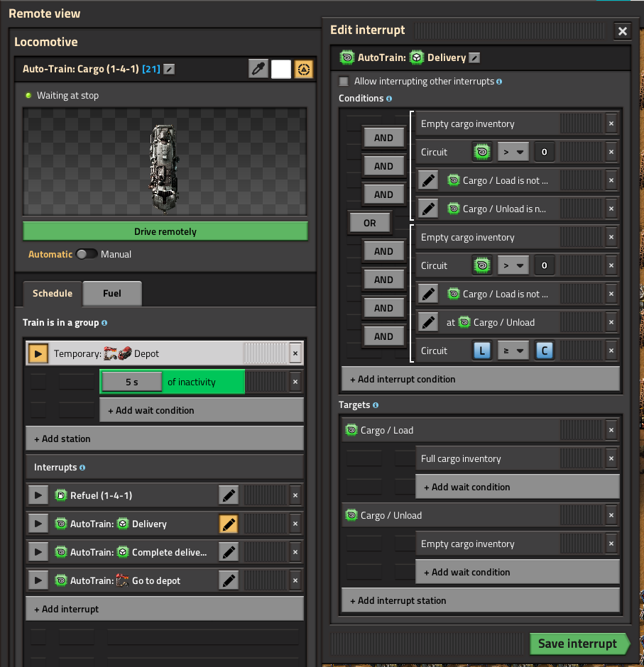Select the Schedule tab
644x667 pixels.
pyautogui.click(x=53, y=293)
